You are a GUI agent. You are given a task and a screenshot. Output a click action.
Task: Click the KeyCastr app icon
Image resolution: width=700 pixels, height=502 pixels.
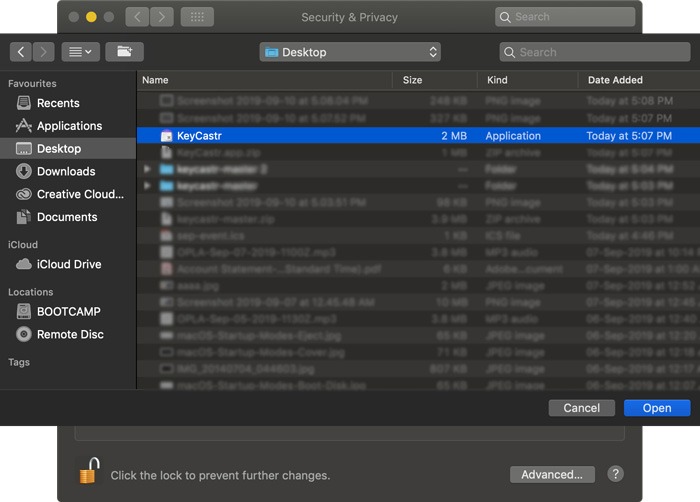coord(167,136)
